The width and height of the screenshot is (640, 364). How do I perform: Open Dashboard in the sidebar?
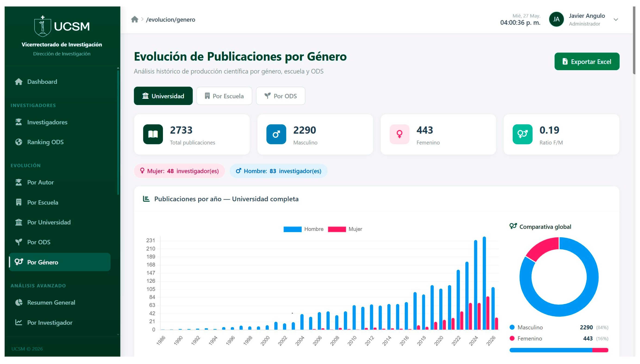pos(59,82)
